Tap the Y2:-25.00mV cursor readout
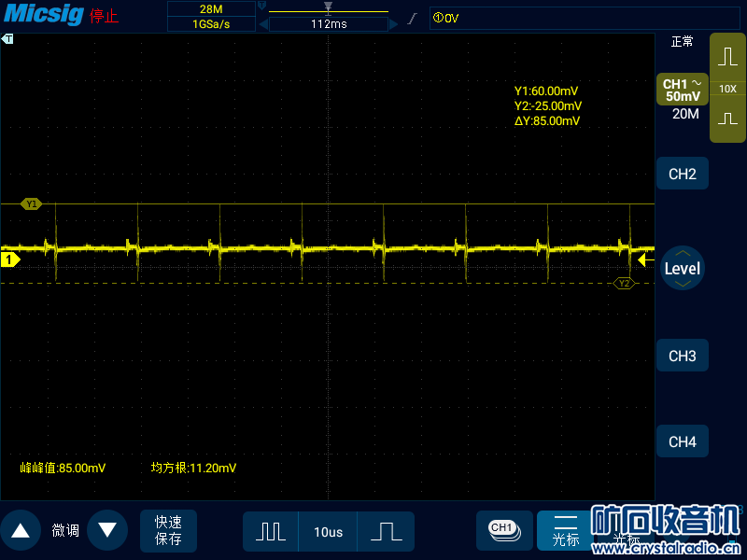 [548, 105]
